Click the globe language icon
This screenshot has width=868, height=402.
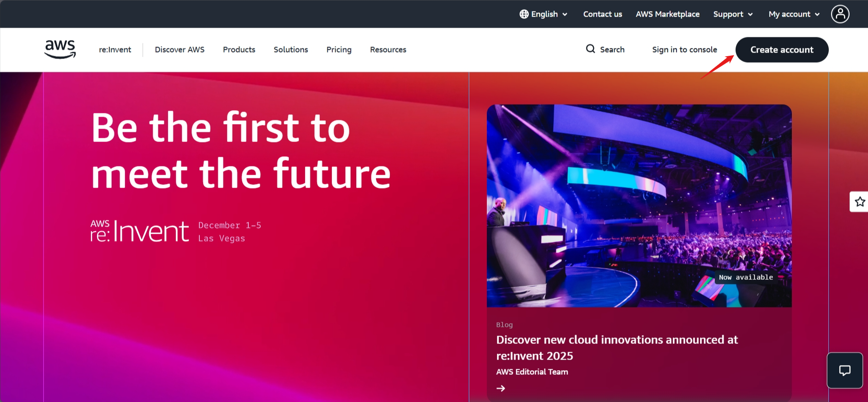524,14
